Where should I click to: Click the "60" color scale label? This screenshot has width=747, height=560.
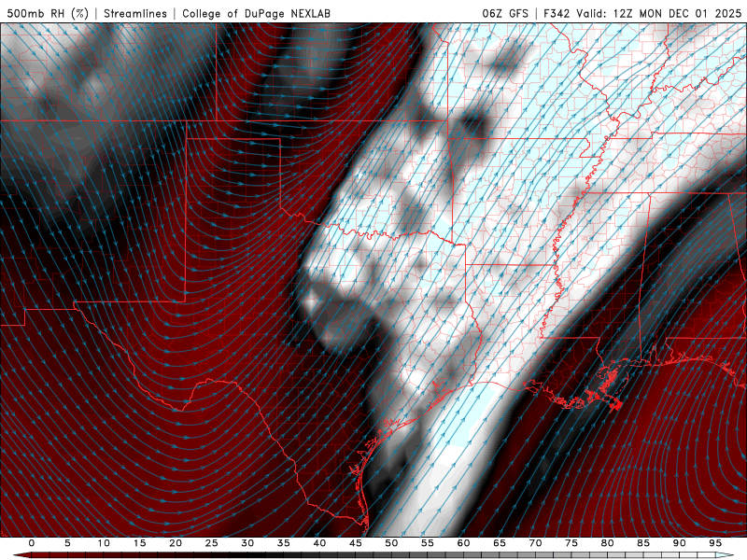pyautogui.click(x=463, y=543)
